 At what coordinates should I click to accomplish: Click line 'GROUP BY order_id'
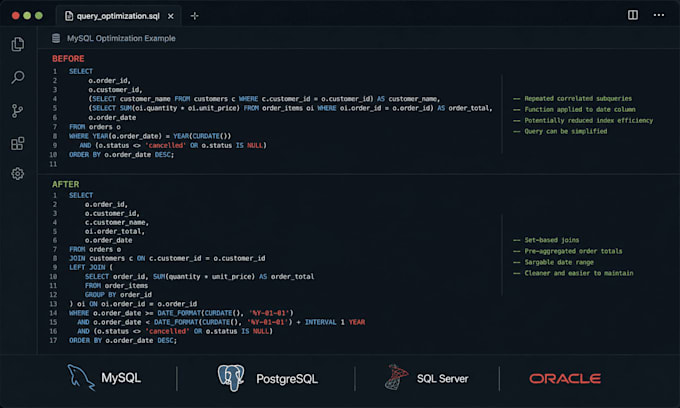118,294
